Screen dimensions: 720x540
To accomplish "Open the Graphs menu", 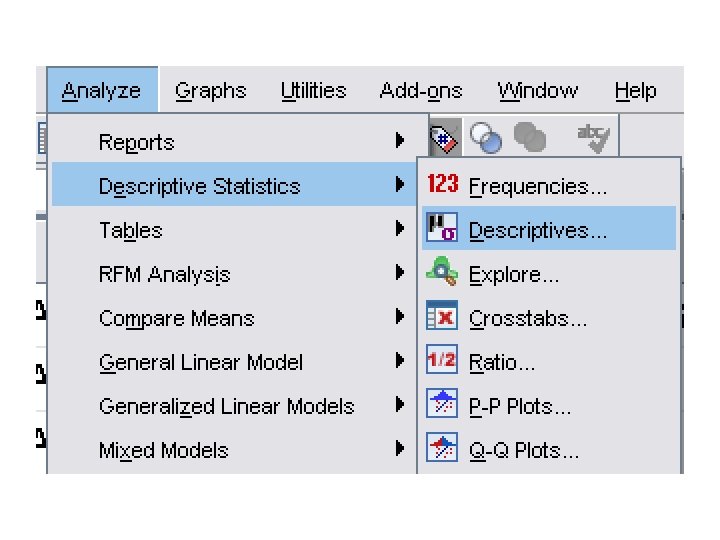I will tap(210, 91).
